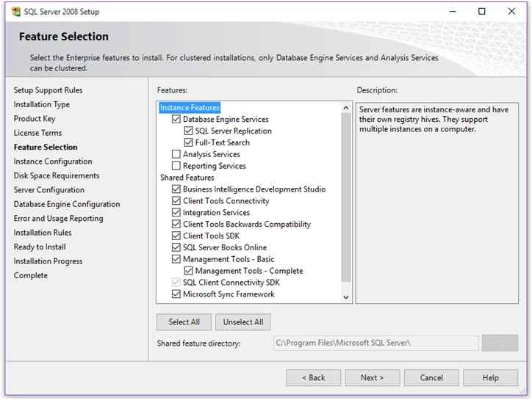532x400 pixels.
Task: Select Analysis Services label text
Action: click(212, 154)
